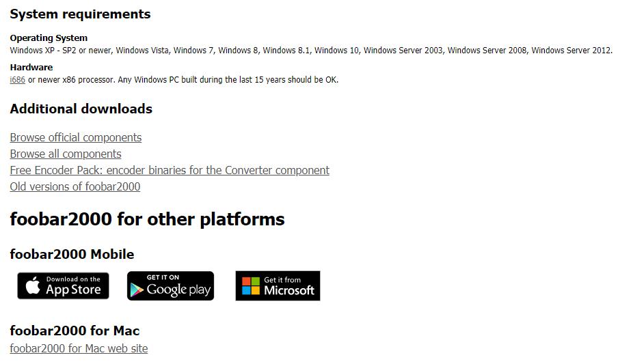Viewport: 631px width, 364px height.
Task: Click the Operating System subheading
Action: click(x=49, y=38)
